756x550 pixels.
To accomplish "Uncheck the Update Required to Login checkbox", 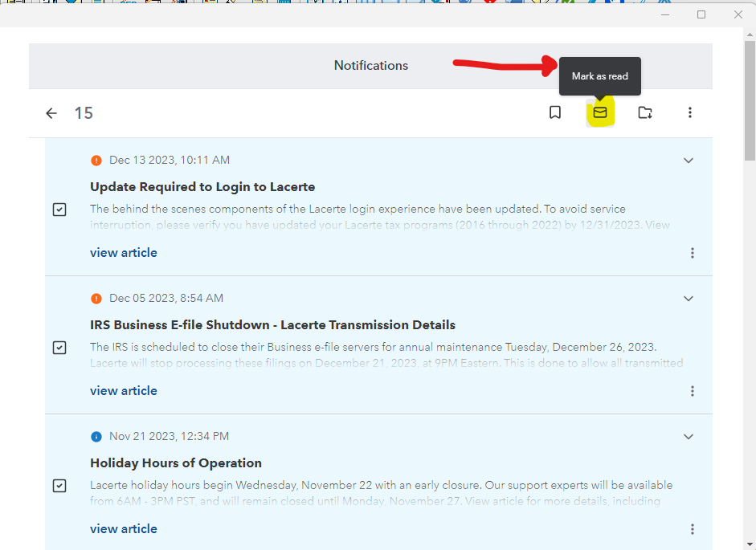I will pos(59,210).
